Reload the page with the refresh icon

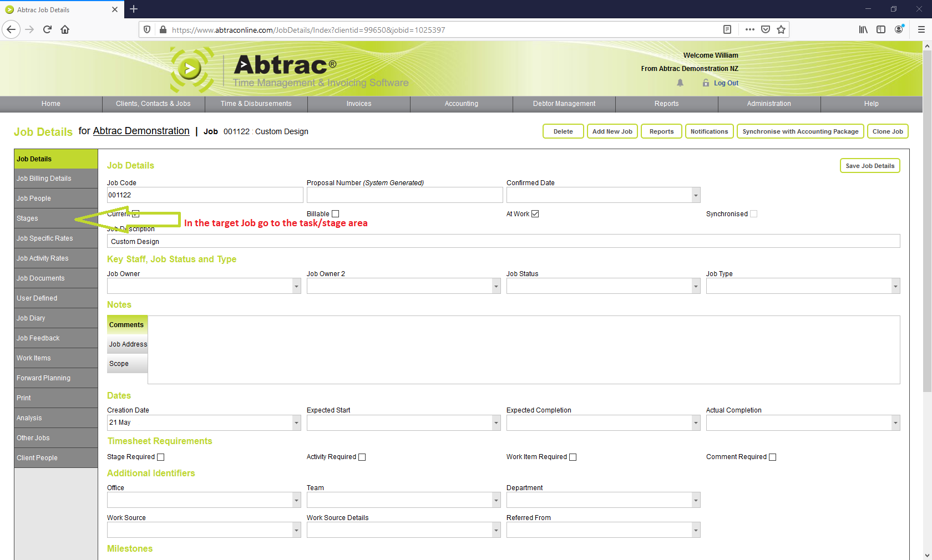[47, 29]
